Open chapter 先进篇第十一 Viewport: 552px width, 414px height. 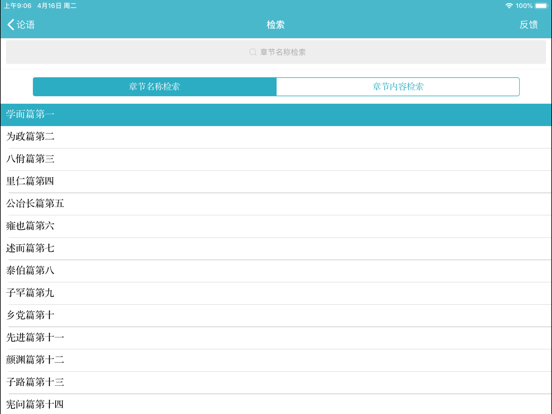pos(276,338)
